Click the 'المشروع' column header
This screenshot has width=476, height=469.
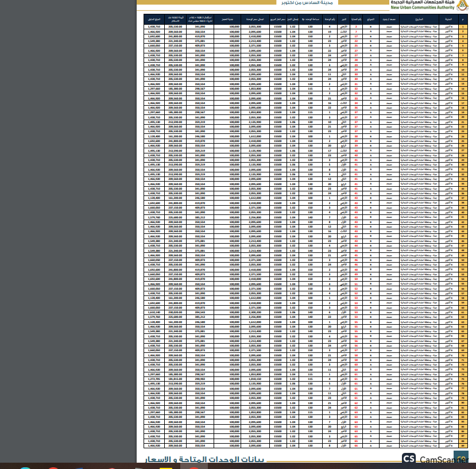[419, 19]
